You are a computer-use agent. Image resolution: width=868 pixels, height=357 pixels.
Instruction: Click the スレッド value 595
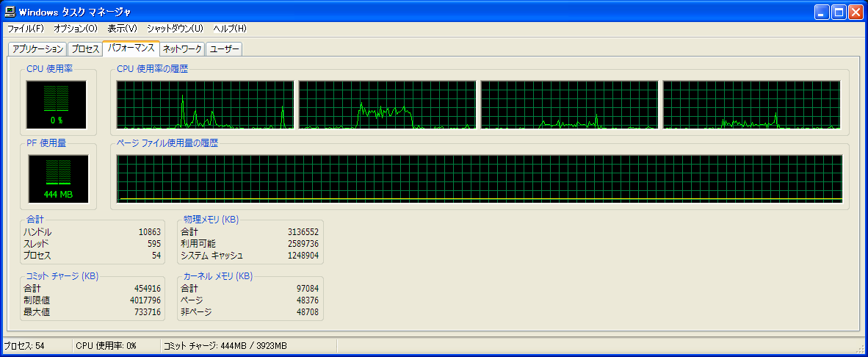tap(153, 244)
